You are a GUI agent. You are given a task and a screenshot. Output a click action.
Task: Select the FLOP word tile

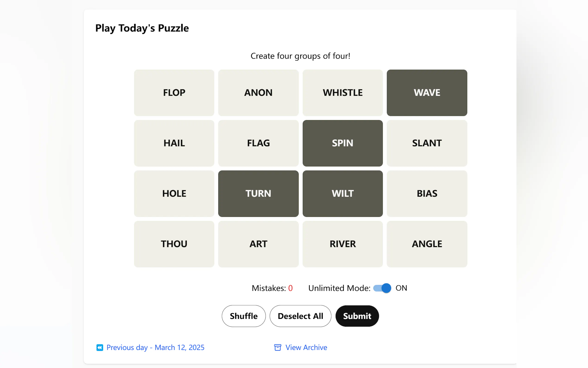pos(174,93)
